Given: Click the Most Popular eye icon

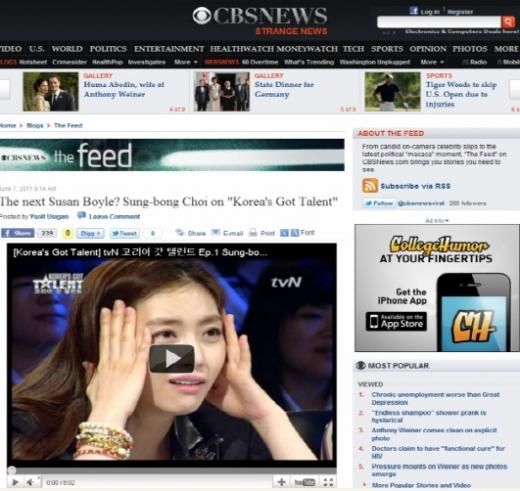Looking at the screenshot, I should [361, 365].
